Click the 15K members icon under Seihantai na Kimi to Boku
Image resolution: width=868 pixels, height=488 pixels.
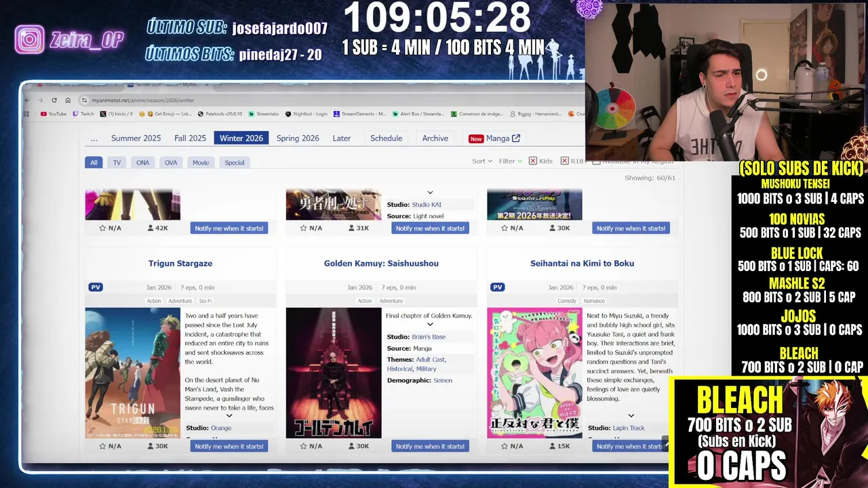(x=552, y=446)
